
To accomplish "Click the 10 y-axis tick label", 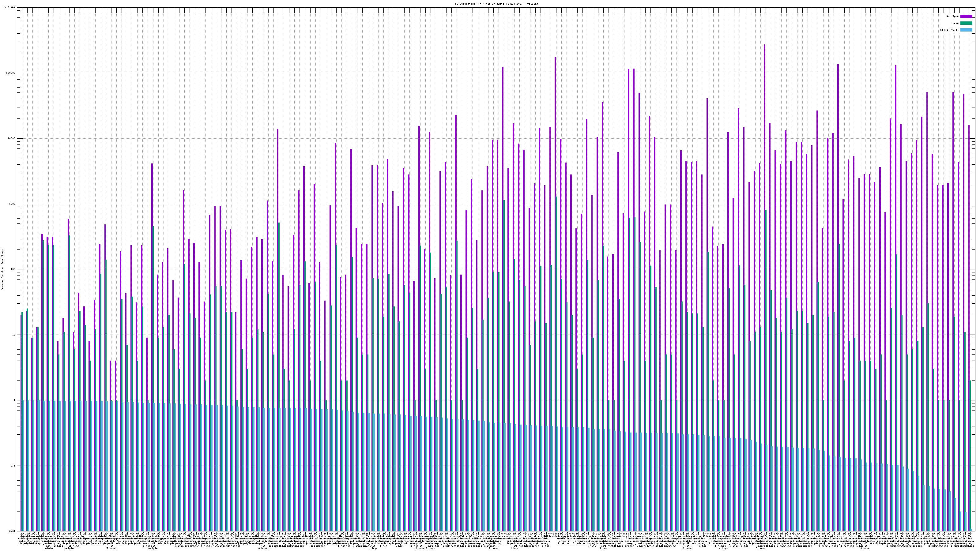I will (x=14, y=335).
